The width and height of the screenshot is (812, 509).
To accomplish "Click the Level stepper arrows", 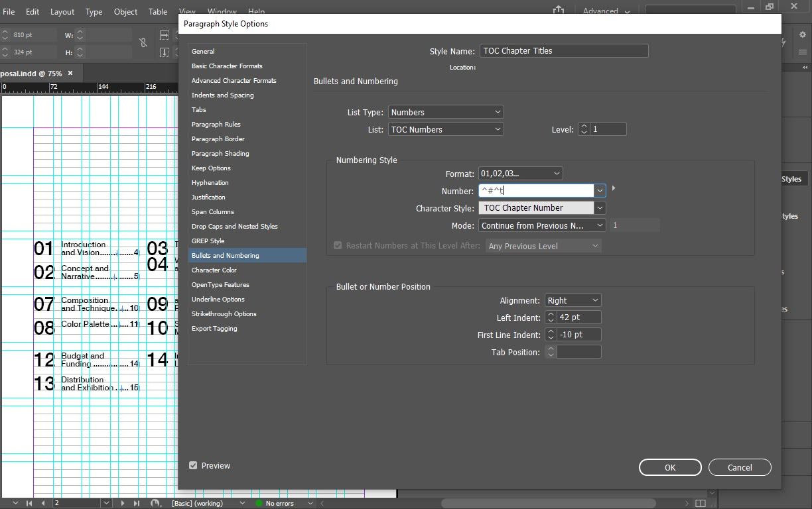I will coord(584,129).
